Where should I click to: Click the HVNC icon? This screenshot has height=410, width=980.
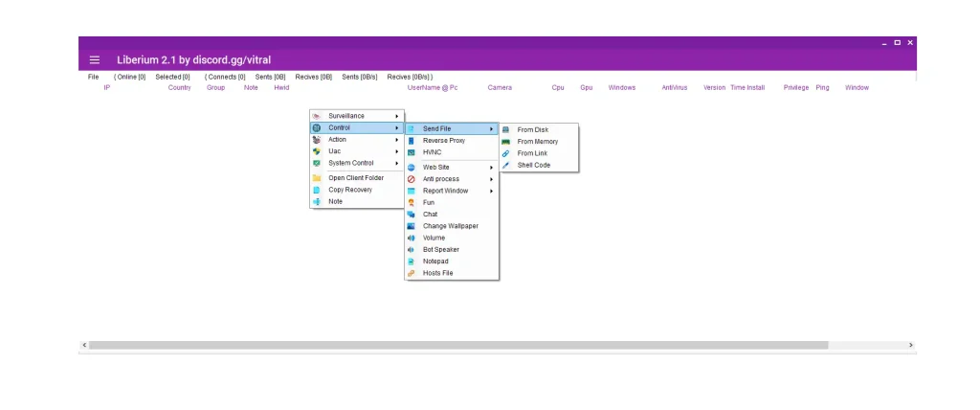coord(411,152)
